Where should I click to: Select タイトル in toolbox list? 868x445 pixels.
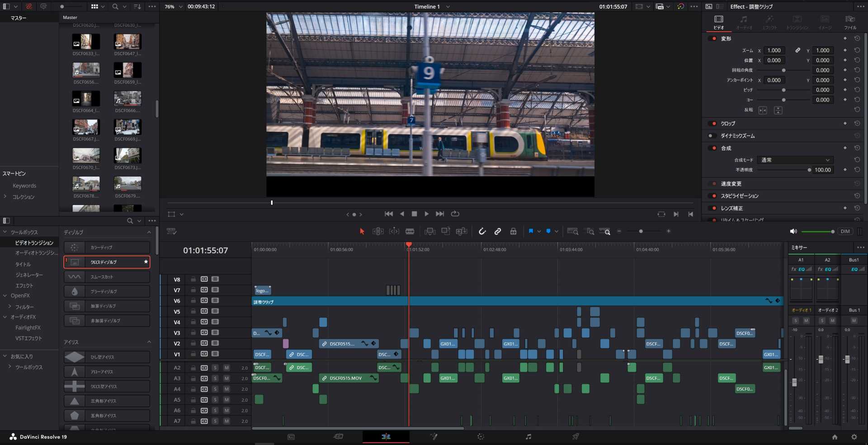click(x=23, y=264)
